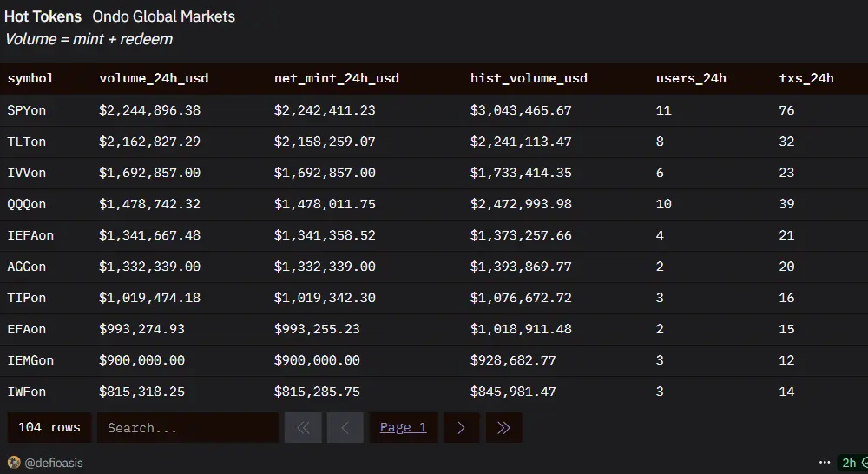Click the first page double-arrow
The image size is (868, 474).
(303, 427)
